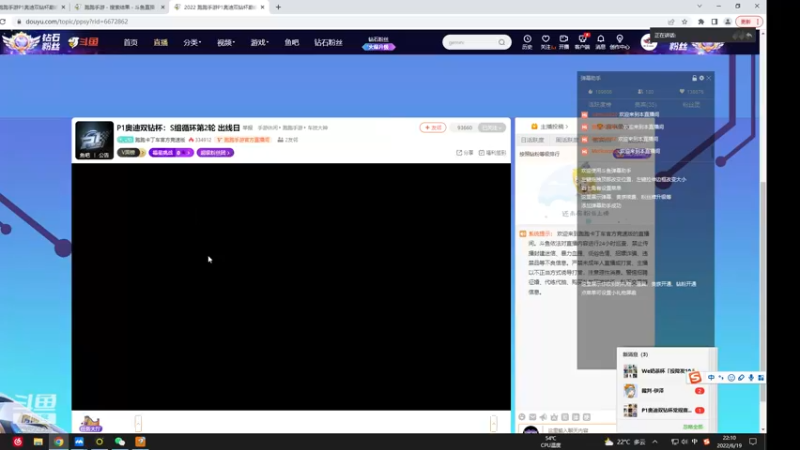Open settings gear in danmaku assistant panel
800x450 pixels.
click(702, 78)
